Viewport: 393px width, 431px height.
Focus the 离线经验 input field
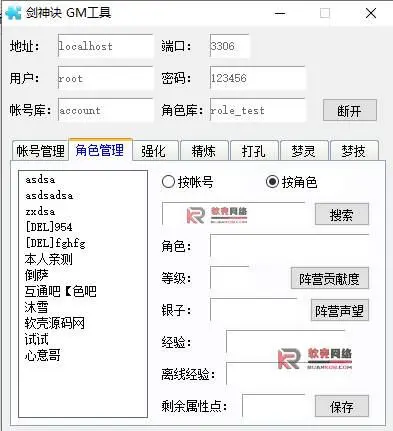tap(285, 374)
